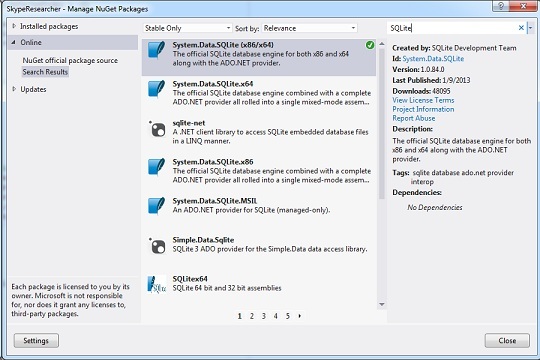Click the Simple.Data.Sqlite package icon

[158, 246]
